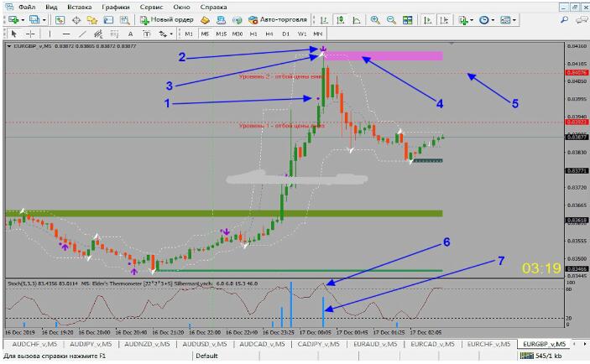
Task: Select the Fibonacci retracement tool
Action: 114,34
